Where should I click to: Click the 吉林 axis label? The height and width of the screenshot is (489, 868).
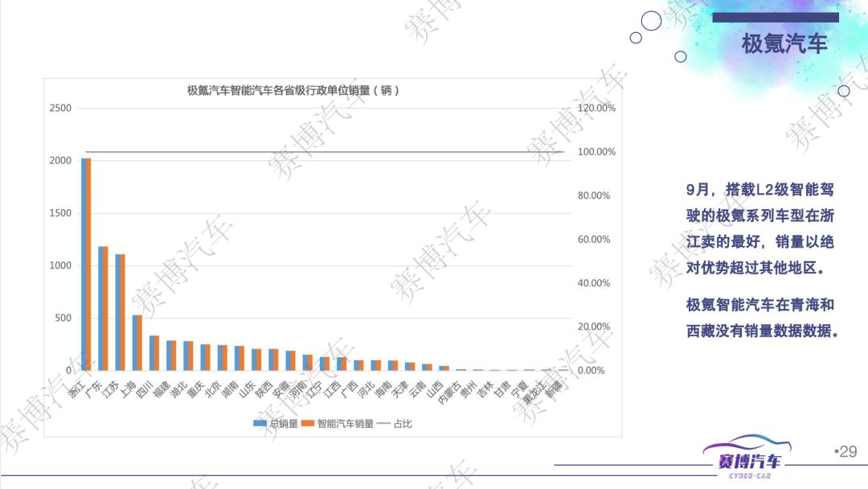pos(486,388)
